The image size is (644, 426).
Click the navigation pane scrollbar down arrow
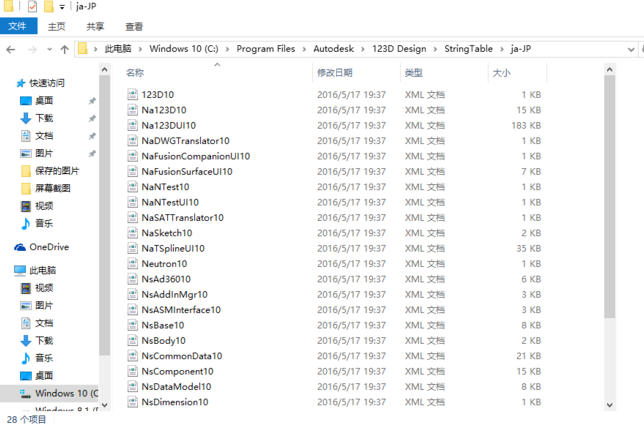pos(104,405)
